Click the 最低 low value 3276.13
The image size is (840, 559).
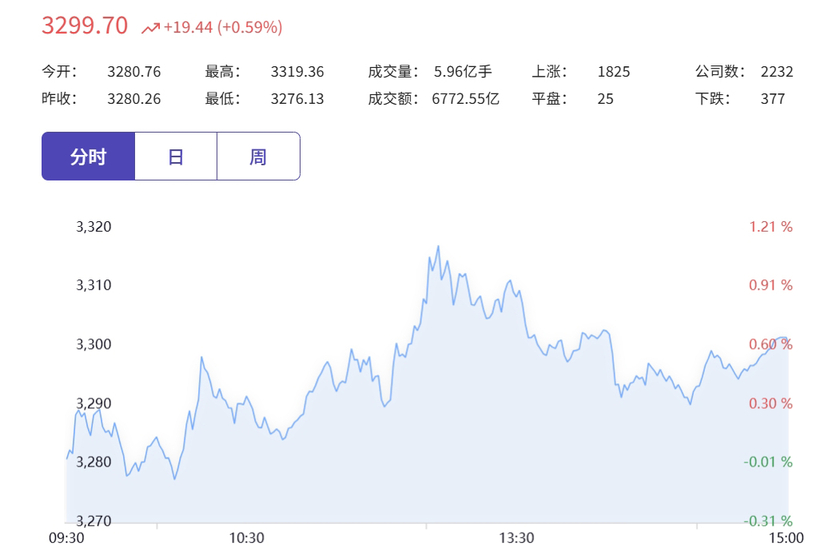(x=297, y=99)
